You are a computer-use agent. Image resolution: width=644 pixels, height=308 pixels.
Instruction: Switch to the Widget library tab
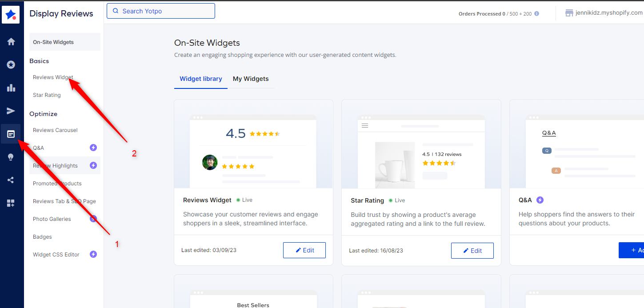tap(201, 79)
